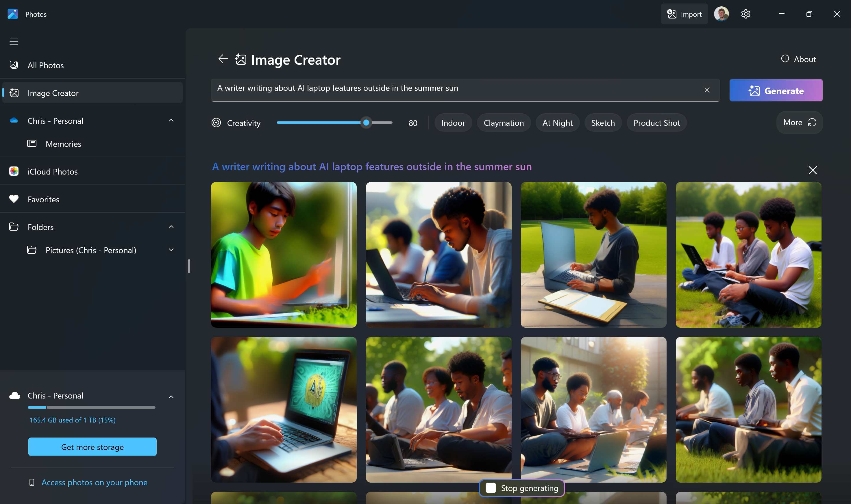851x504 pixels.
Task: Expand Pictures (Chris - Personal) folder
Action: 171,250
